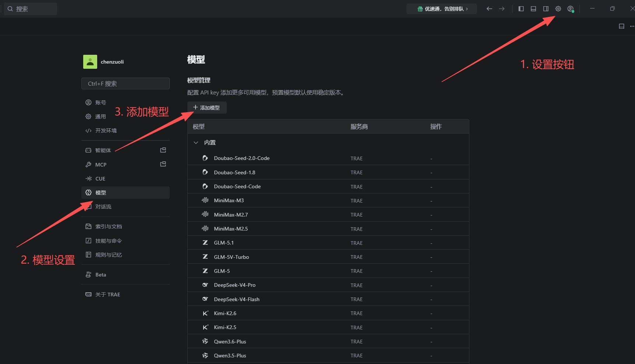Click the MiniMax-M3 waveform icon

pos(205,200)
